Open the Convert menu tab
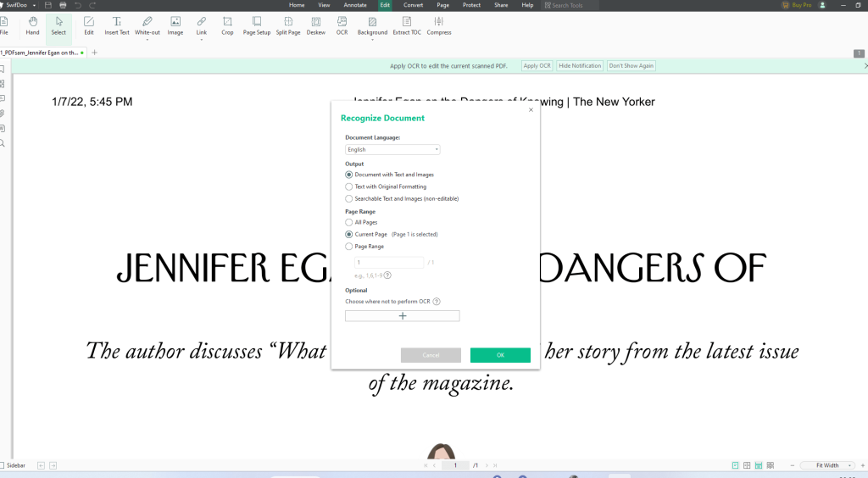 [413, 5]
